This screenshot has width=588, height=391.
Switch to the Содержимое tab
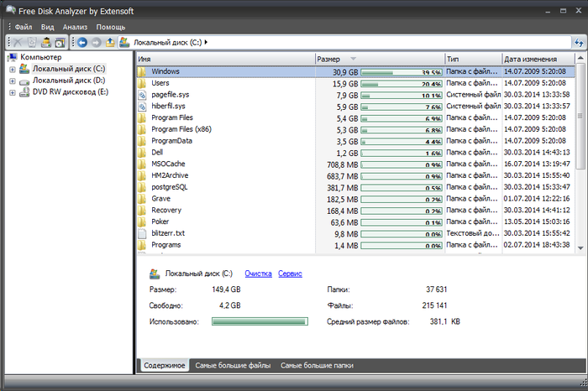coord(165,366)
